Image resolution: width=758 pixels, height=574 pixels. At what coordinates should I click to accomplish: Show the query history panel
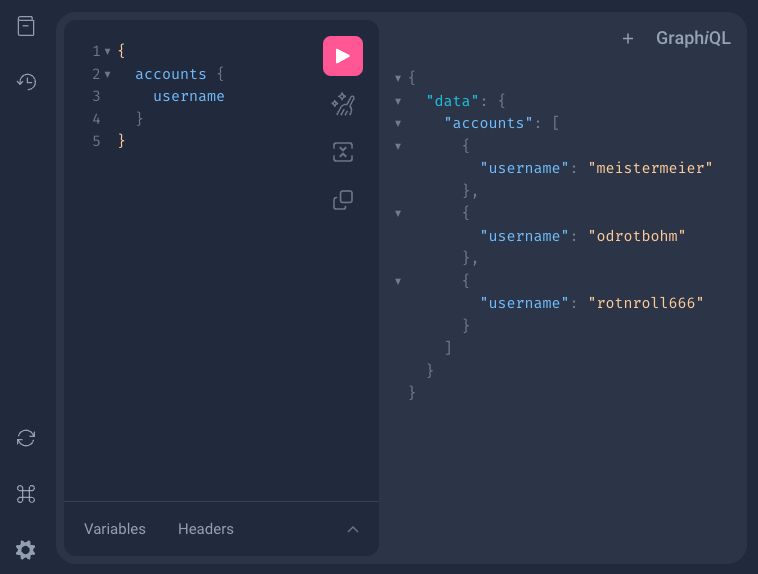coord(26,81)
